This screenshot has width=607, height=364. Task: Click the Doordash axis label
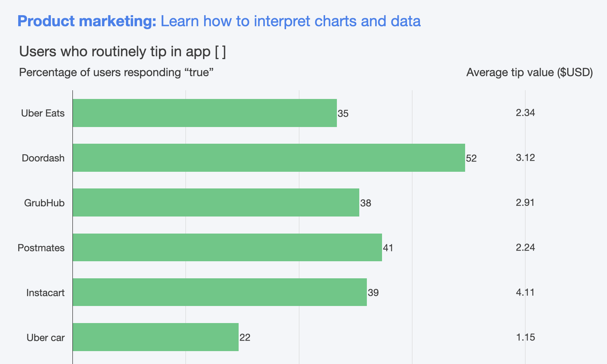click(x=43, y=158)
